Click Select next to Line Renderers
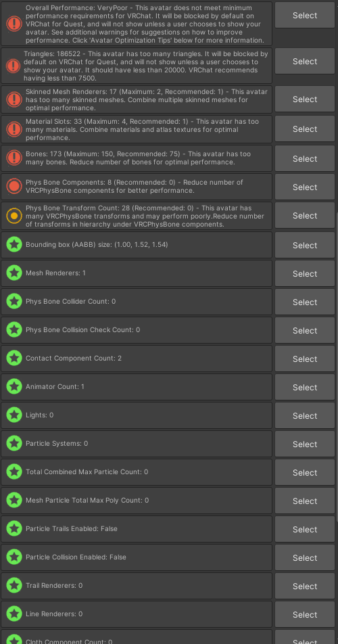 click(305, 614)
